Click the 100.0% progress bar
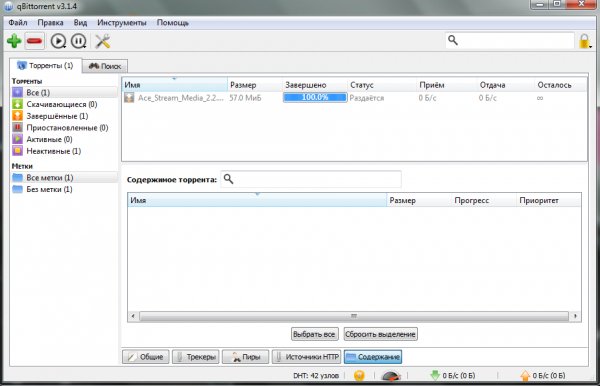The height and width of the screenshot is (386, 600). pos(315,98)
